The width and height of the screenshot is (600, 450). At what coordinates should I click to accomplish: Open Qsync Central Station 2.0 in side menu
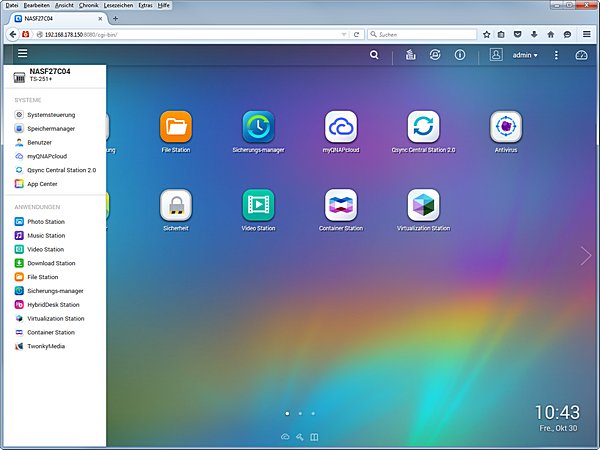click(55, 170)
